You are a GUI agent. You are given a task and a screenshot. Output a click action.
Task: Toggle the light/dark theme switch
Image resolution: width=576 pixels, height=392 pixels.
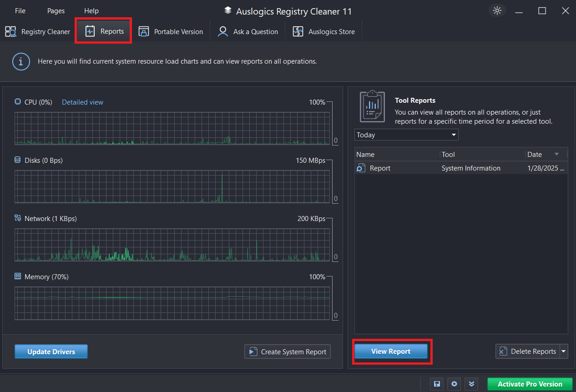coord(497,11)
